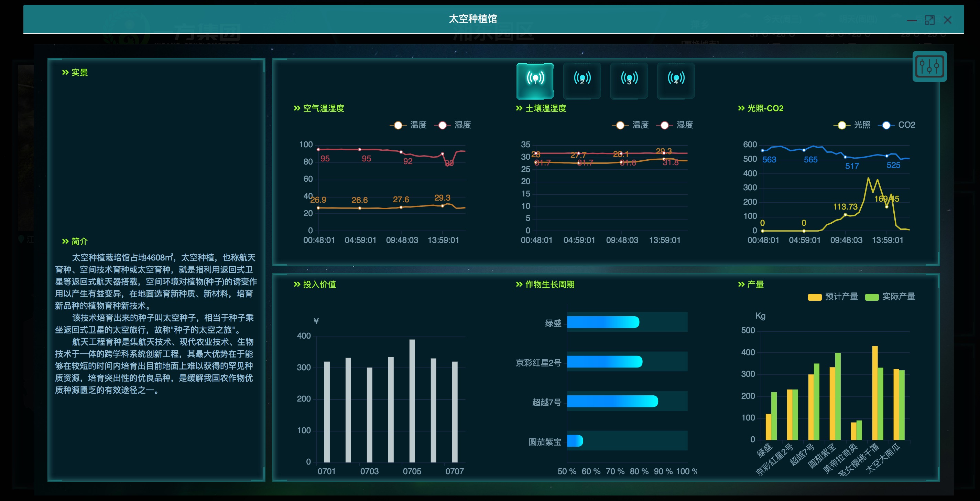Close the 太空种植馆 window

point(947,20)
